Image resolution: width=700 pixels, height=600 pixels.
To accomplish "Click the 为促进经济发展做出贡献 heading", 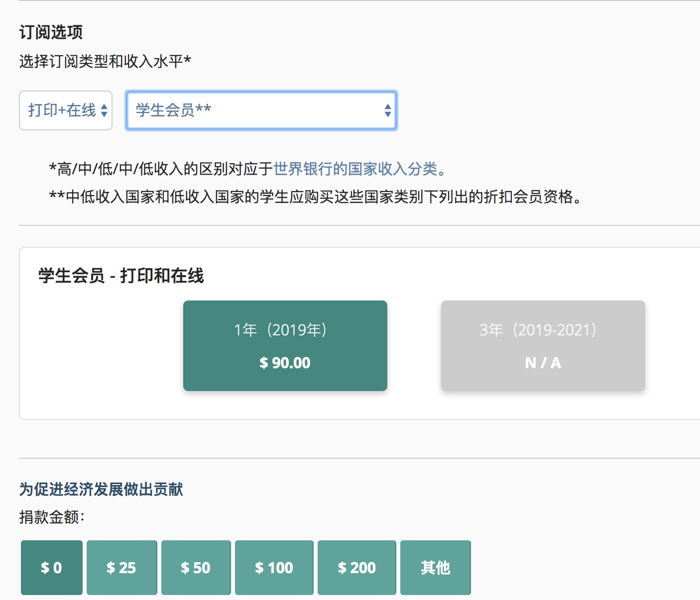I will click(101, 490).
